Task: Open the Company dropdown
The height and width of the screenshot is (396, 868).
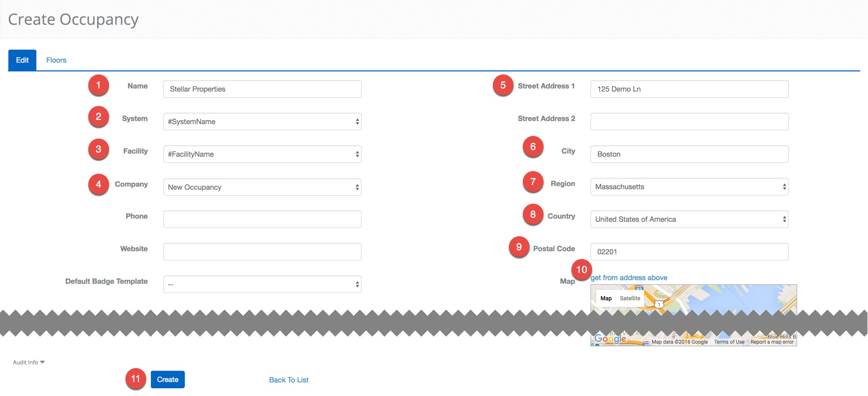Action: click(262, 187)
